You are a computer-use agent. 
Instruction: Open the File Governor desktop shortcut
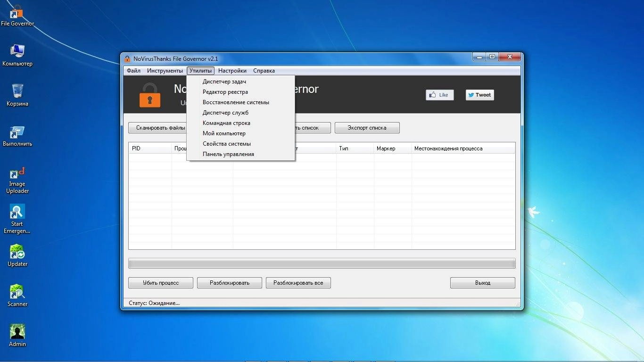[x=17, y=15]
